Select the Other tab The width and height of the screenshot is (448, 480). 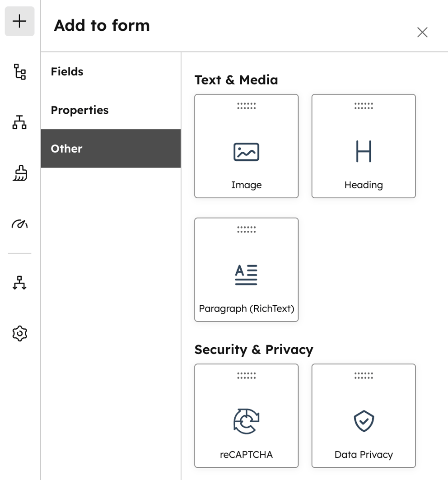click(66, 148)
